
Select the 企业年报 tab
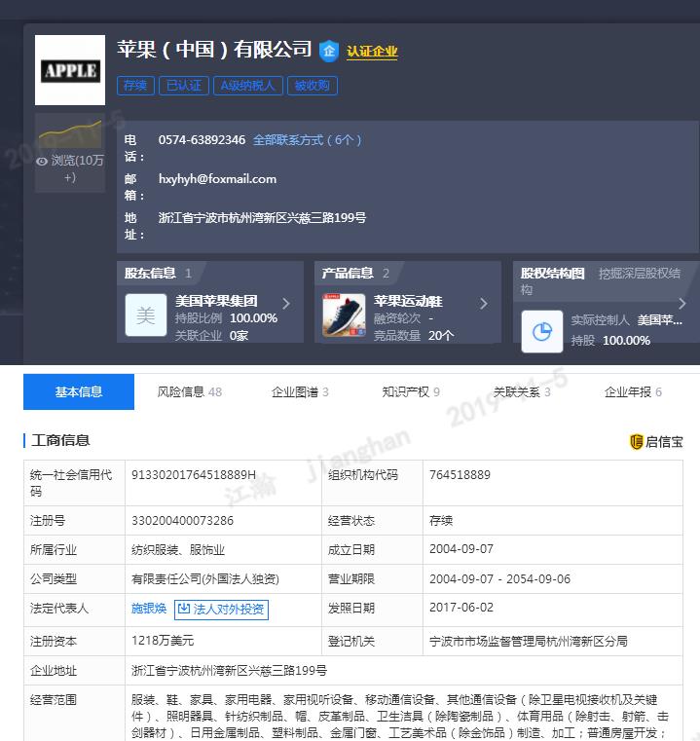click(633, 392)
